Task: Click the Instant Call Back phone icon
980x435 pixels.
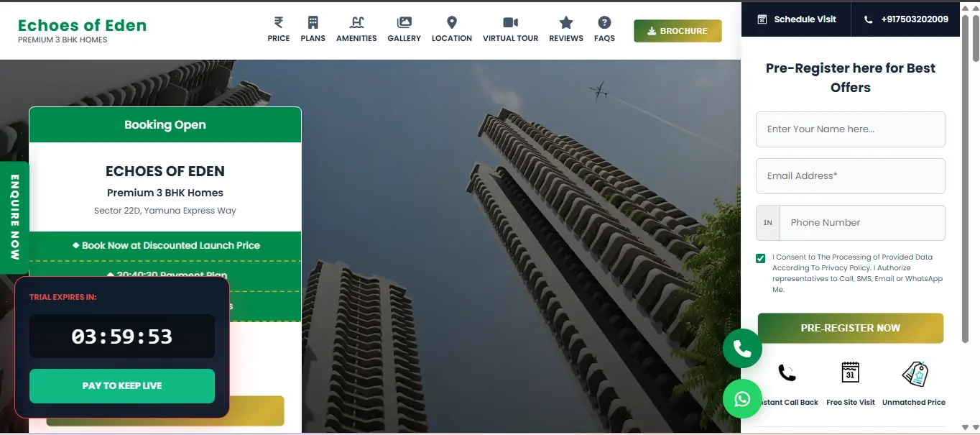Action: click(787, 372)
